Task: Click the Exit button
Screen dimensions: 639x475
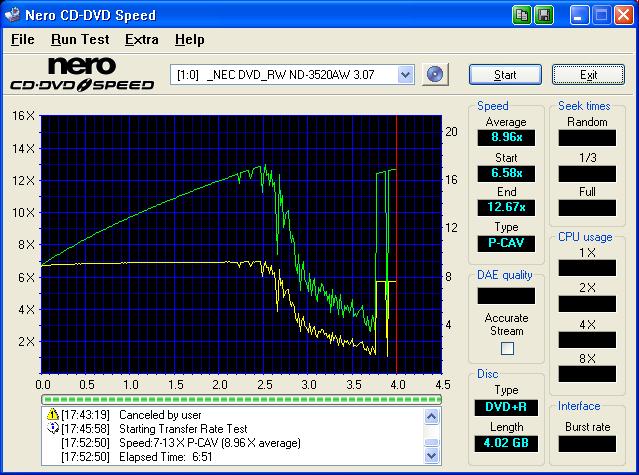Action: tap(588, 75)
